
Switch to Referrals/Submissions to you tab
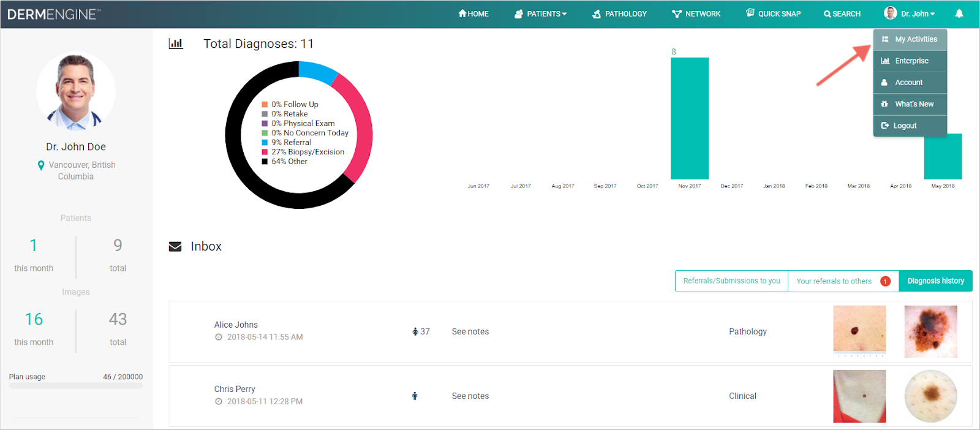[x=731, y=281]
